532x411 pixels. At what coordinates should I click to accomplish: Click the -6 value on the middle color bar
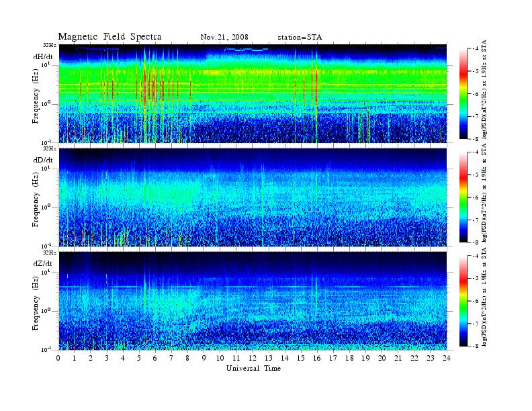[476, 197]
